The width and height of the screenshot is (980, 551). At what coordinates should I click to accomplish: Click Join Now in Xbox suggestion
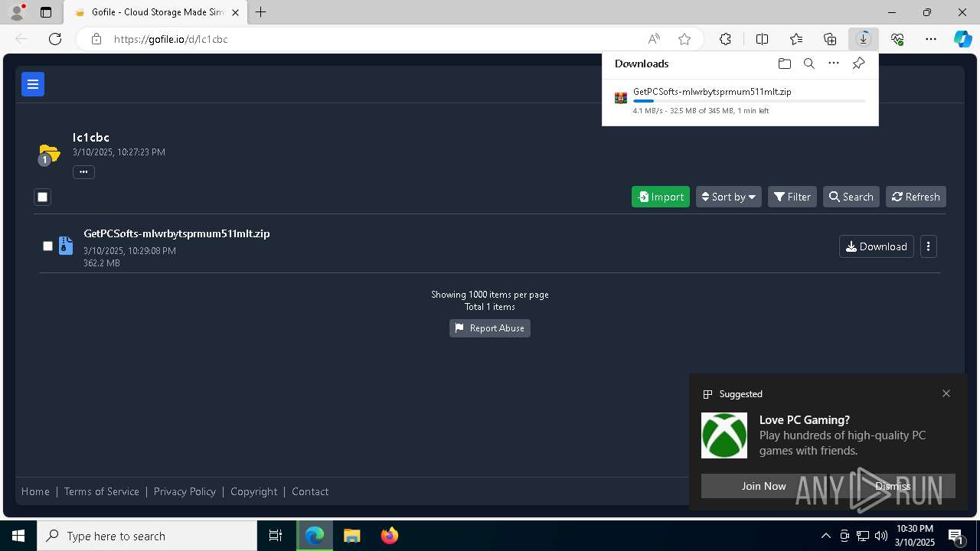[x=764, y=486]
